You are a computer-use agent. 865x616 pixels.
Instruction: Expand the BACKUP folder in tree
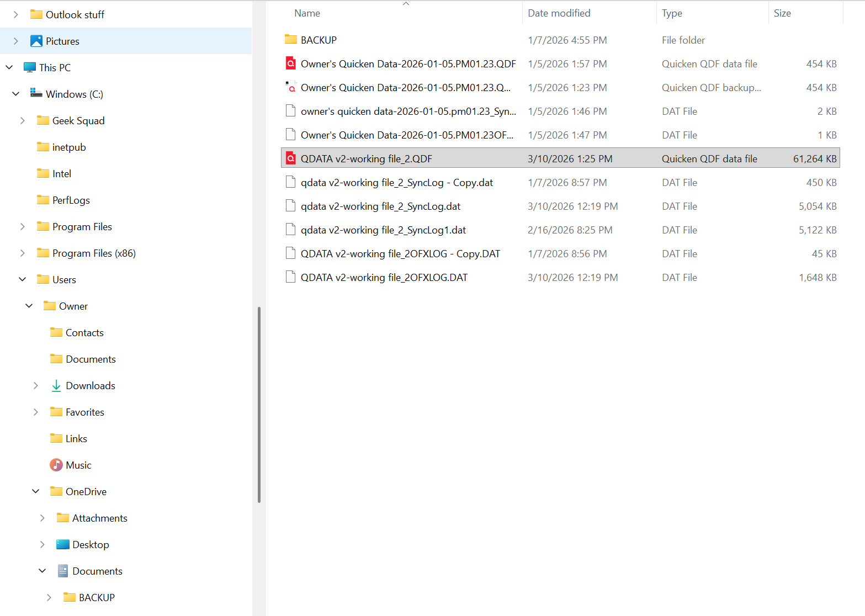pyautogui.click(x=49, y=598)
